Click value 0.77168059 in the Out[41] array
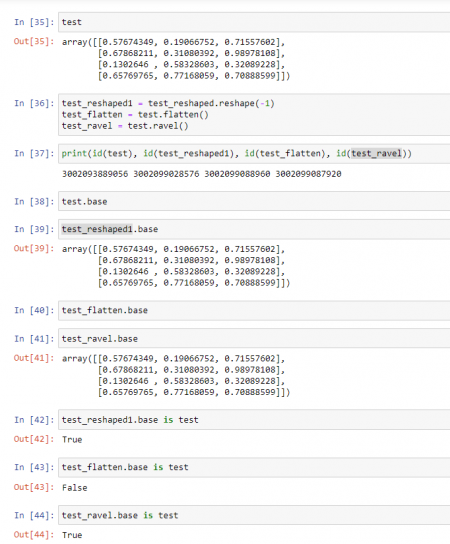The width and height of the screenshot is (450, 544). 189,392
